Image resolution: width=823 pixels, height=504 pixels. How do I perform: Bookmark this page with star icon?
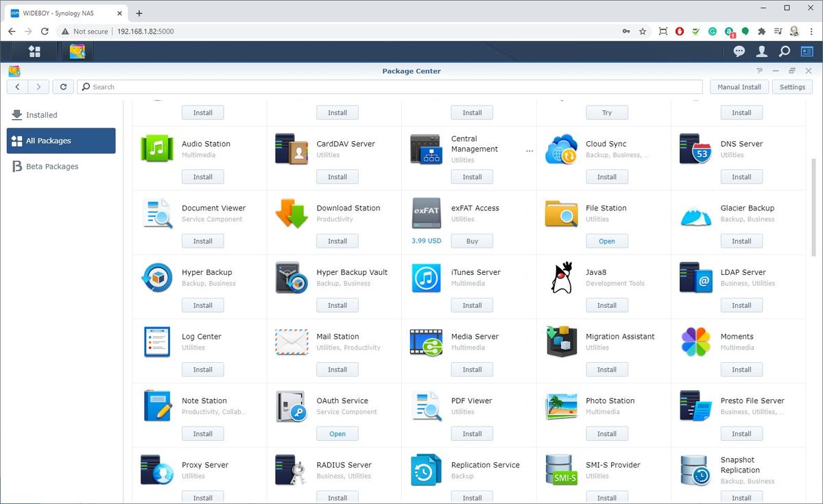[x=643, y=32]
